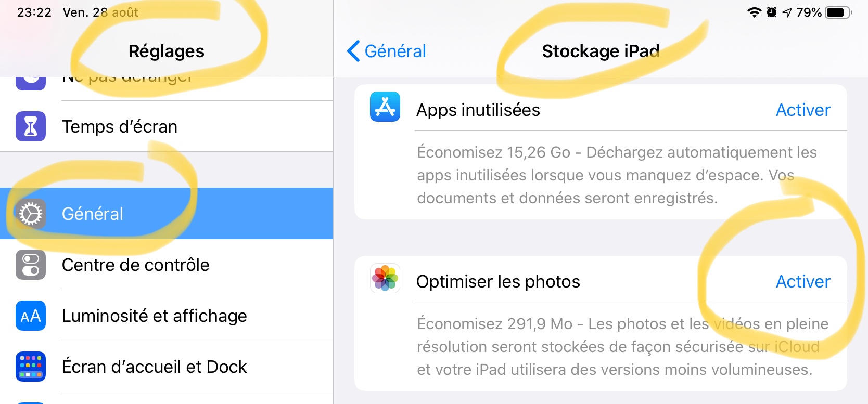The width and height of the screenshot is (868, 404).
Task: Tap the alarm clock status icon
Action: [x=772, y=12]
